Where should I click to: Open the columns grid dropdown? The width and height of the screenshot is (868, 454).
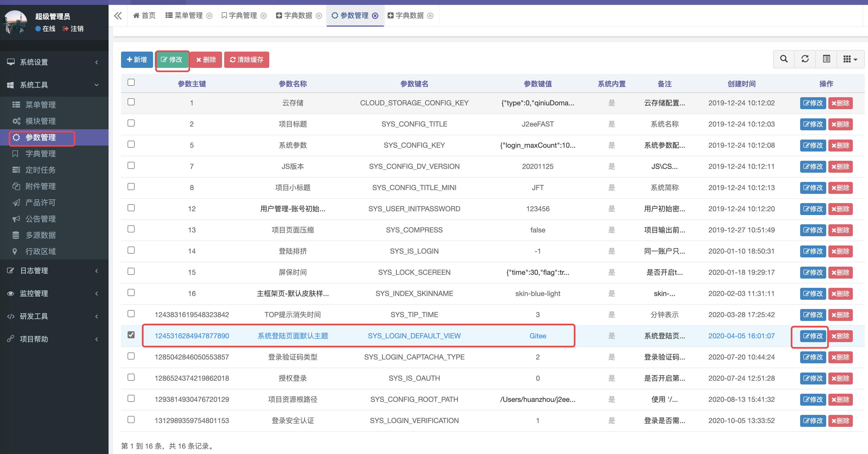point(850,59)
